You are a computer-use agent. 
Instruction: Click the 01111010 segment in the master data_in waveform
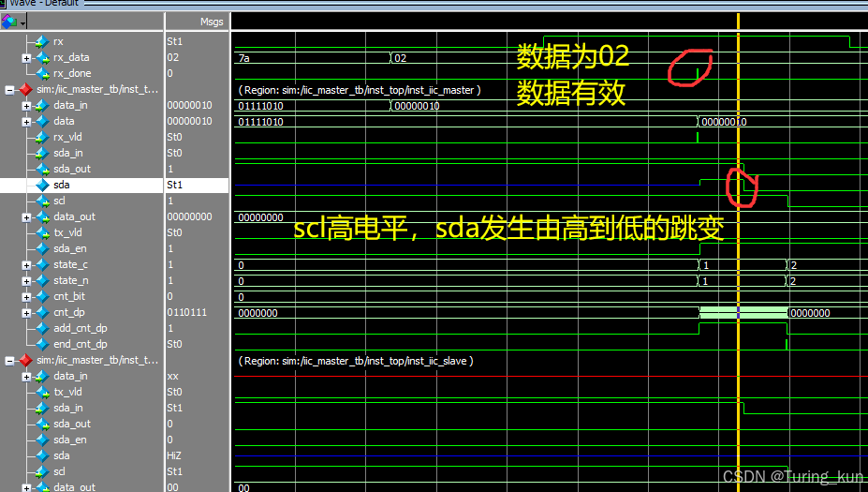[260, 106]
